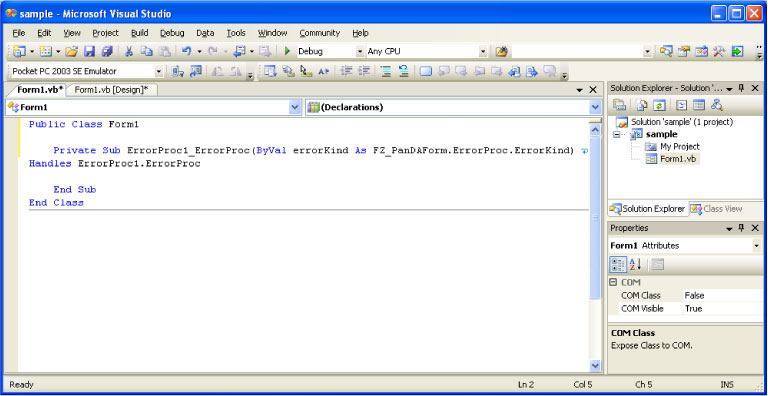Viewport: 768px width, 396px height.
Task: Click the Save All stacked-floppies icon
Action: pyautogui.click(x=107, y=51)
